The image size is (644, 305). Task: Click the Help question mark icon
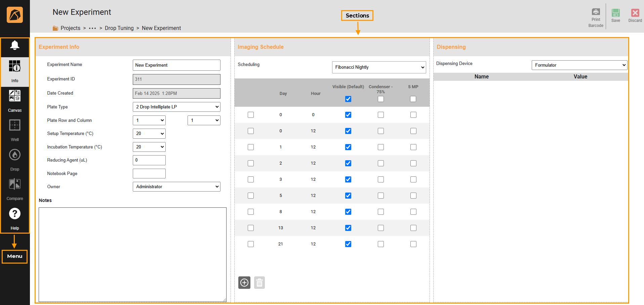(14, 214)
